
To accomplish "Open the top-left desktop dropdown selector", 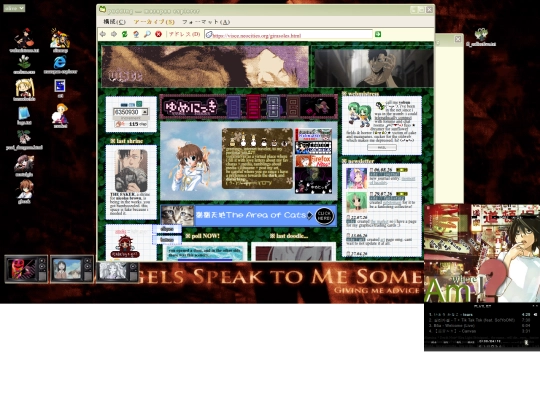I will tap(14, 8).
